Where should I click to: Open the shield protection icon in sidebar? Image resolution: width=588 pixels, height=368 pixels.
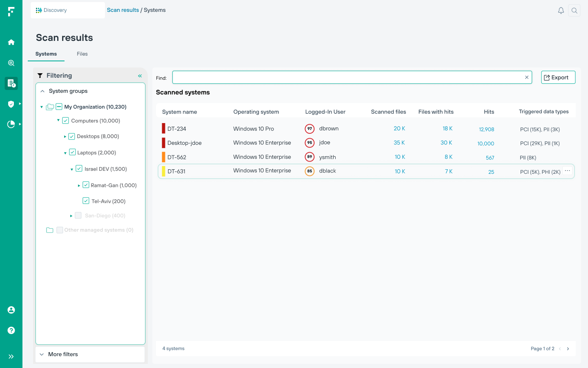(x=11, y=104)
